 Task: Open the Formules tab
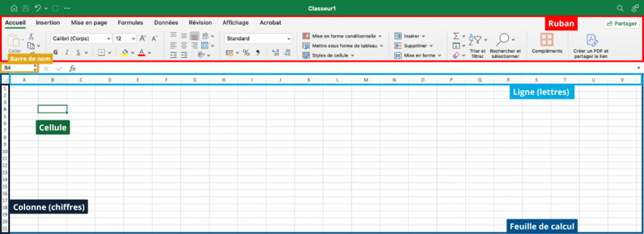130,23
